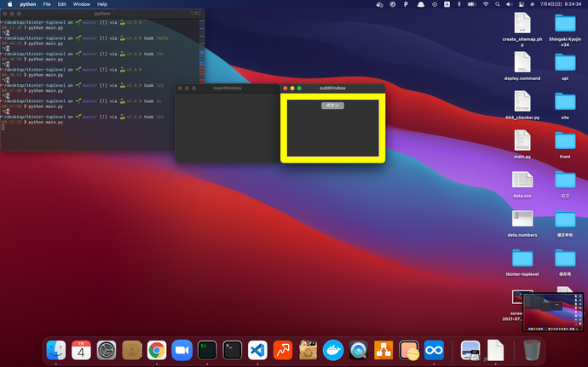Viewport: 588px width, 367px height.
Task: Launch System Preferences from the Dock
Action: coord(107,350)
